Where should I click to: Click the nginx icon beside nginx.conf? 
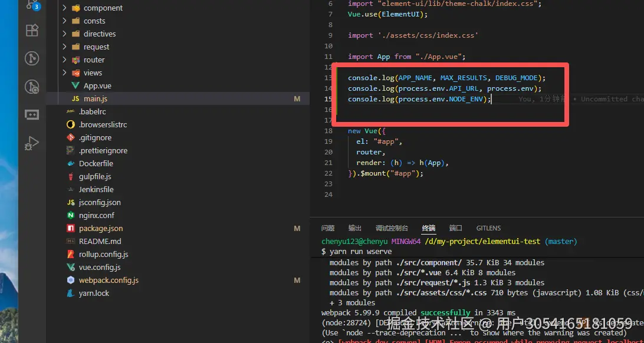point(71,215)
